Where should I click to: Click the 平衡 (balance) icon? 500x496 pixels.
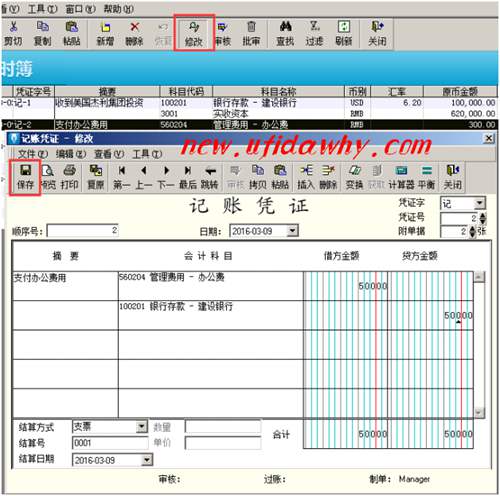(x=427, y=177)
